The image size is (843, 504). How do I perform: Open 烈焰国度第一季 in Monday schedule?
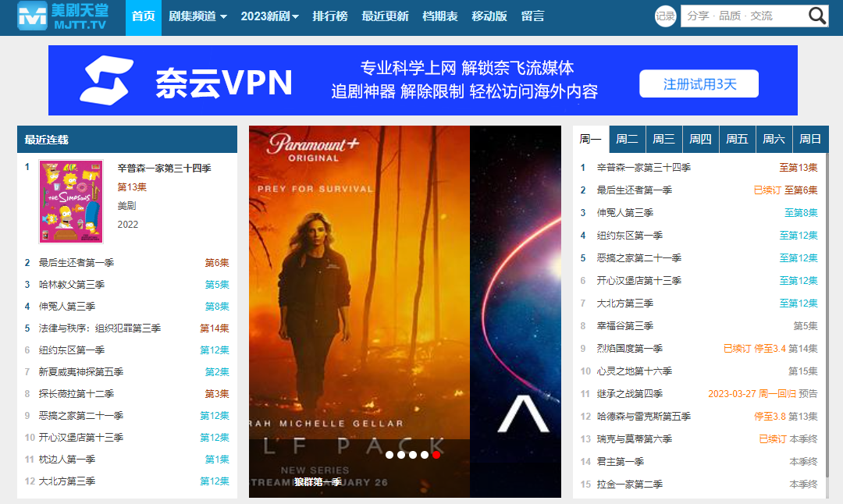pyautogui.click(x=630, y=349)
